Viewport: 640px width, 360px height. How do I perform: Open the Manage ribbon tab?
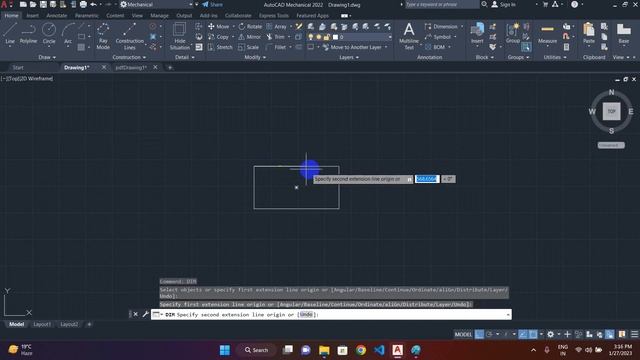click(x=159, y=16)
